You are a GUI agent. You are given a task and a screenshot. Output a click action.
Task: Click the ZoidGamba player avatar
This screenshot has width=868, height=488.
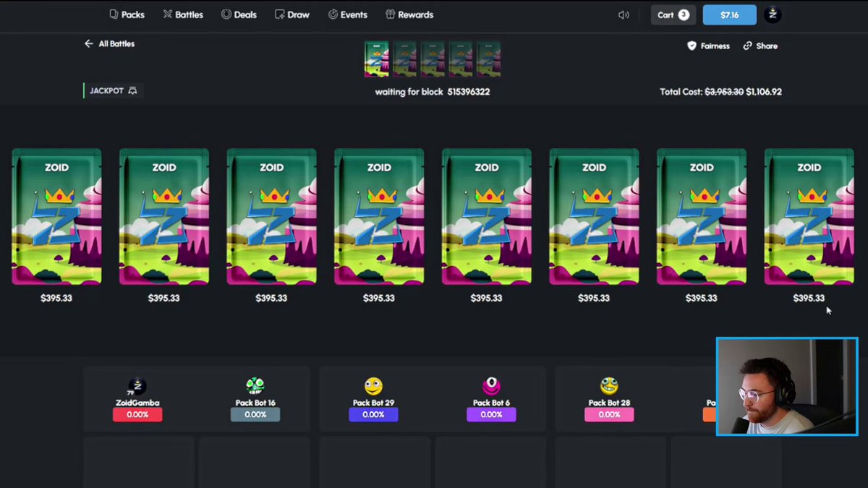[137, 387]
